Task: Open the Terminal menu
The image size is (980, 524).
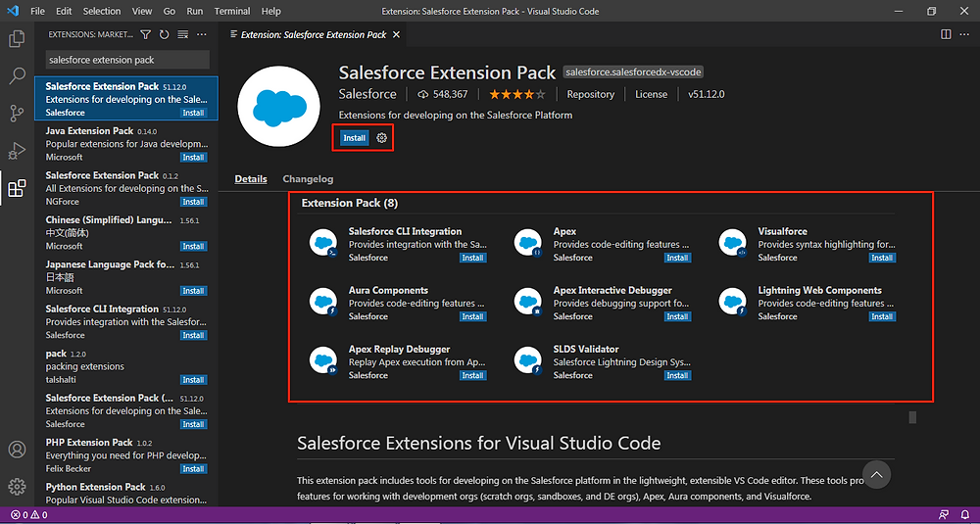Action: [232, 11]
